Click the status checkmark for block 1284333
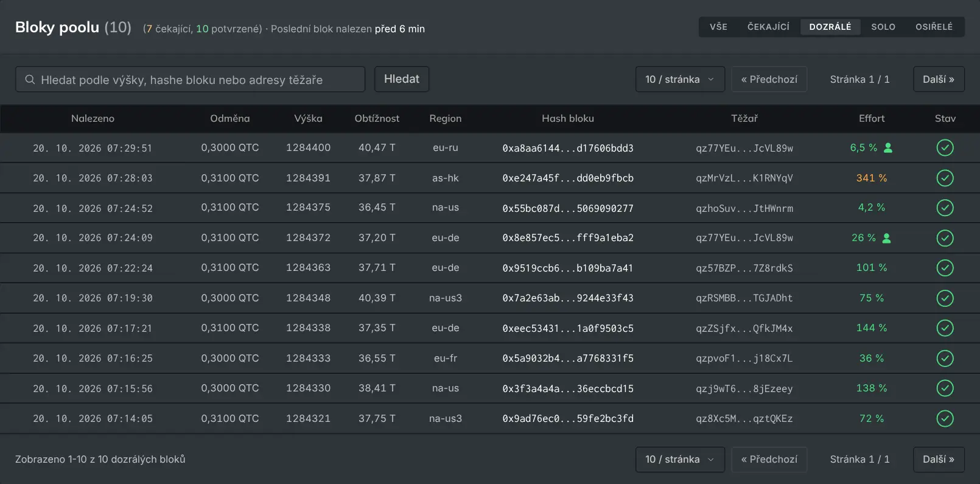The width and height of the screenshot is (980, 484). click(x=945, y=359)
